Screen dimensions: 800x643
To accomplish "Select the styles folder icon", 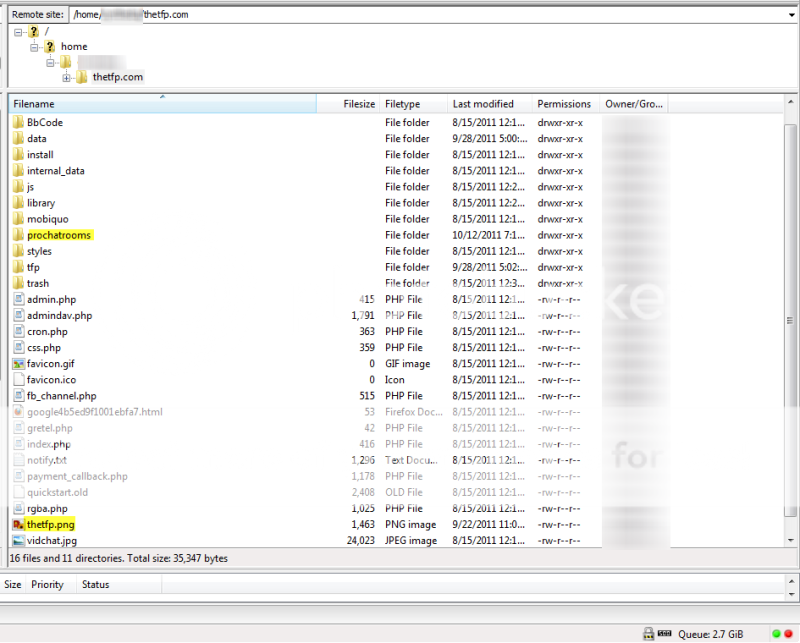I will tap(18, 250).
